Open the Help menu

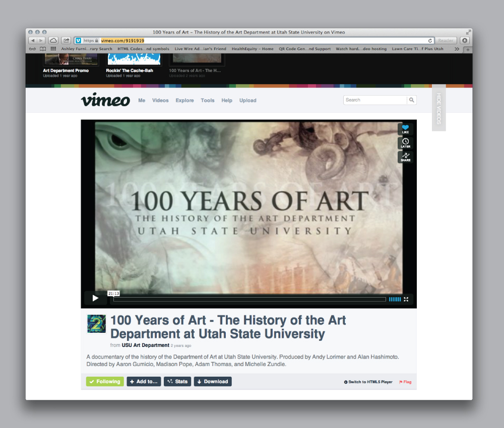pyautogui.click(x=227, y=101)
